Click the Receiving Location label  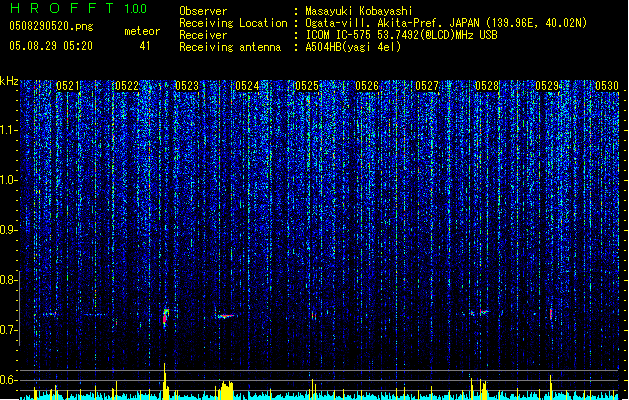pos(233,23)
